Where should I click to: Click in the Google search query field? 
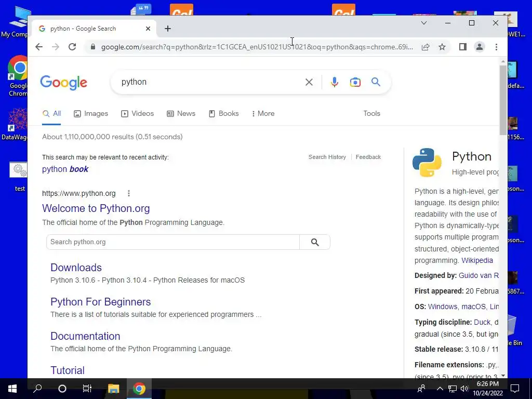coord(210,82)
